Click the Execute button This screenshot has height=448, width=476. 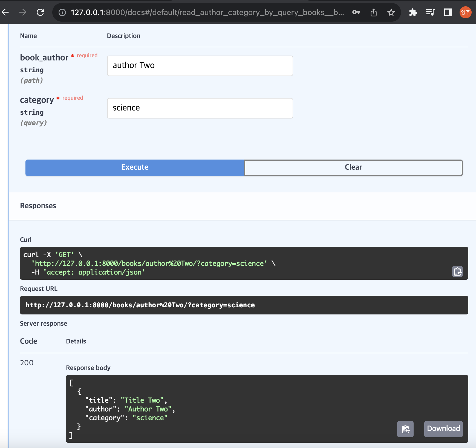135,167
